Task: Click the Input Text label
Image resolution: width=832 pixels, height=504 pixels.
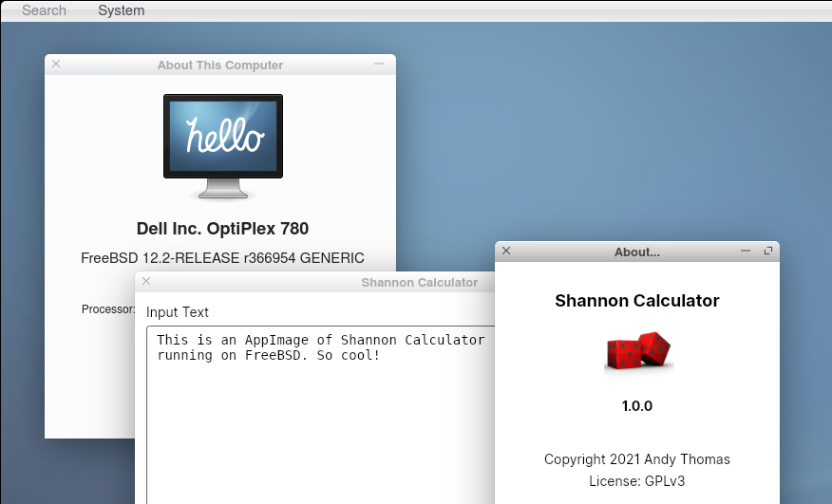Action: click(178, 312)
